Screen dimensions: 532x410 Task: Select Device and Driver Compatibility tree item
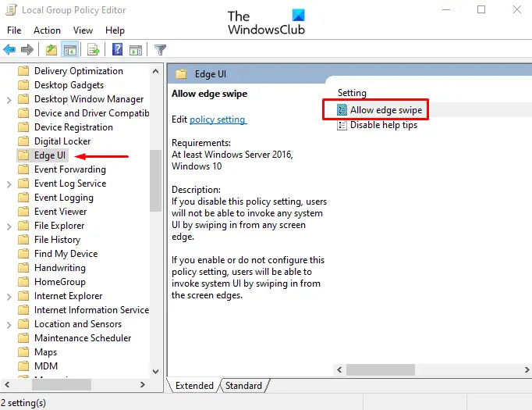click(x=91, y=112)
